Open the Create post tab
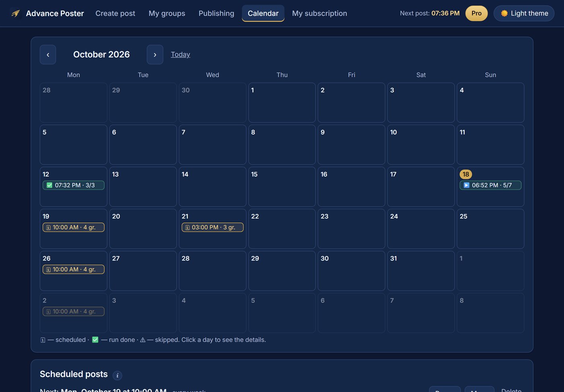Viewport: 564px width, 392px height. [x=115, y=13]
